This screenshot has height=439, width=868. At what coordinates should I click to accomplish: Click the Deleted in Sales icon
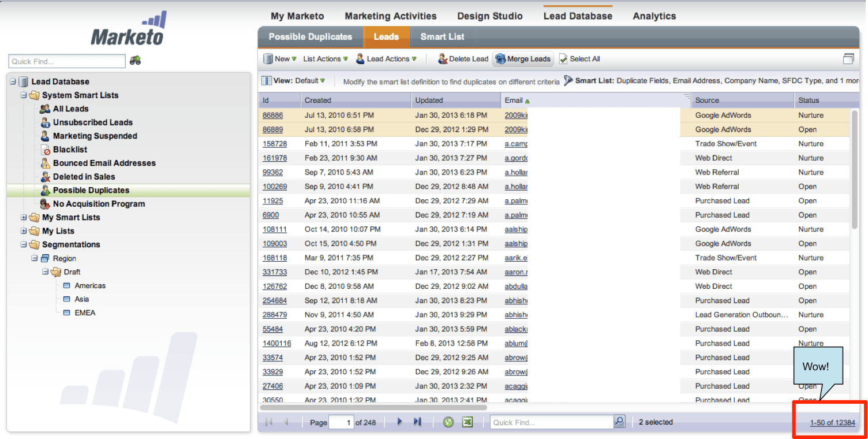point(45,177)
